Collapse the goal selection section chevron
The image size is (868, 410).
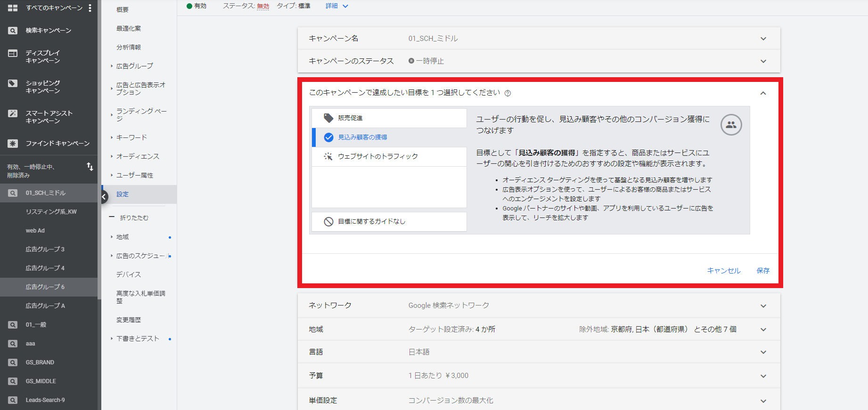(x=763, y=93)
